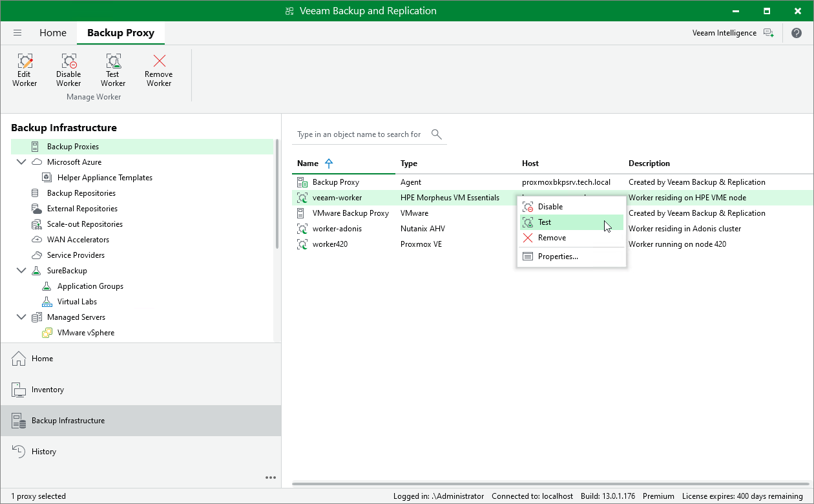This screenshot has height=504, width=814.
Task: Open the help question mark icon
Action: pos(796,33)
